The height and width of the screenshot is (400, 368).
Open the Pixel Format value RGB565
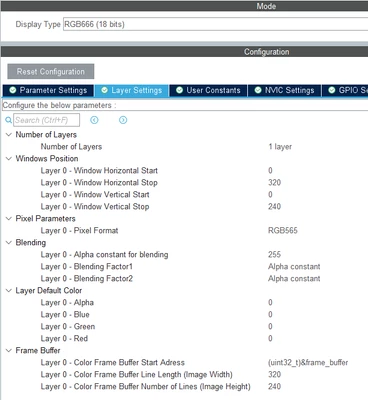[283, 231]
